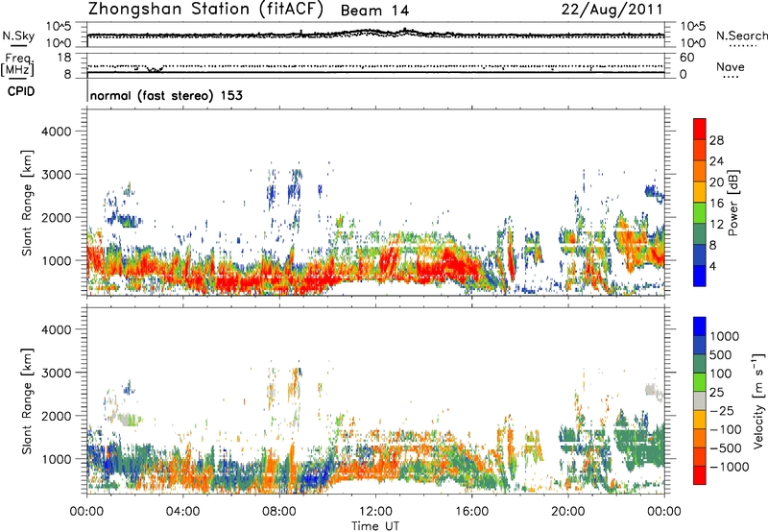Viewport: 768px width, 532px height.
Task: Select the gray −25 to 25 Velocity segment
Action: tap(700, 401)
